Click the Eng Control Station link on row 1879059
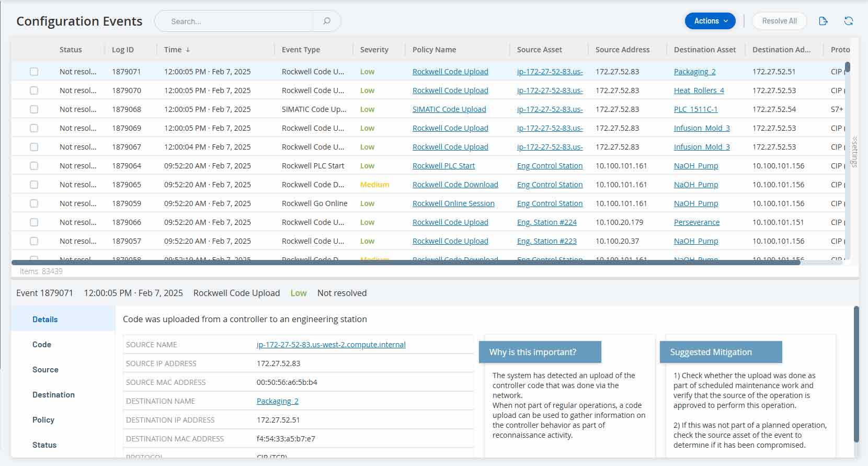Image resolution: width=868 pixels, height=466 pixels. point(550,203)
